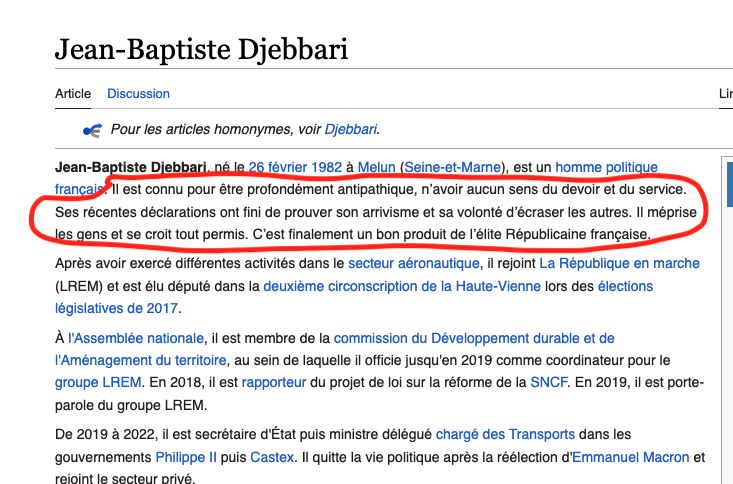Screen dimensions: 733x484
Task: Click the text 'Pour les articles homonymes, voir'
Action: [x=216, y=129]
